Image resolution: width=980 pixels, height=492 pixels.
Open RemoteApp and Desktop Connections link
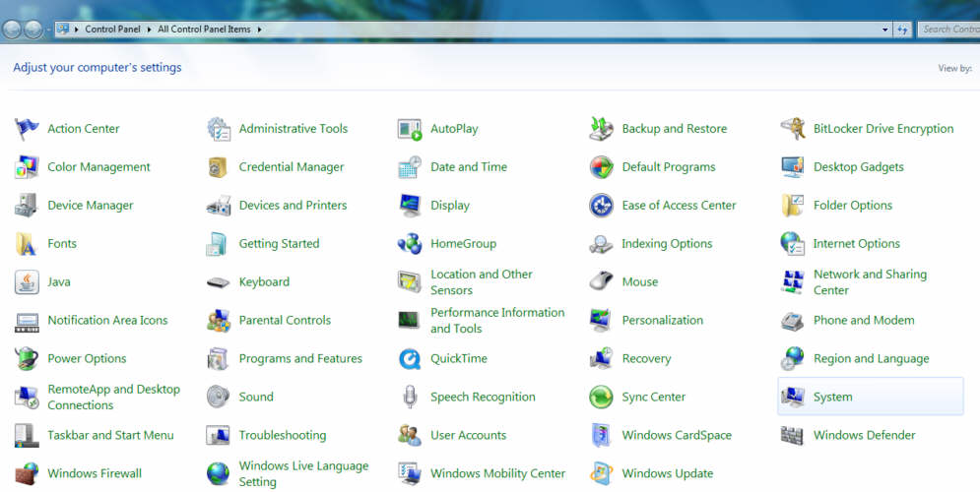tap(113, 398)
